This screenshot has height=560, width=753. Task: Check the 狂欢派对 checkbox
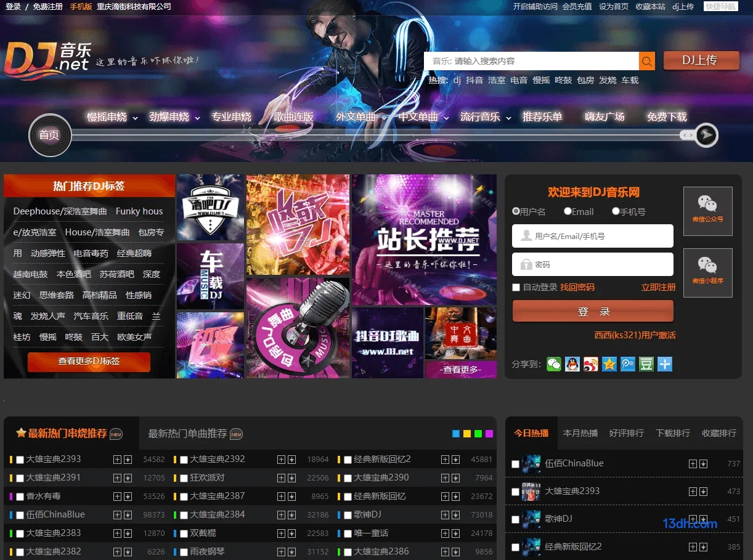pos(184,479)
